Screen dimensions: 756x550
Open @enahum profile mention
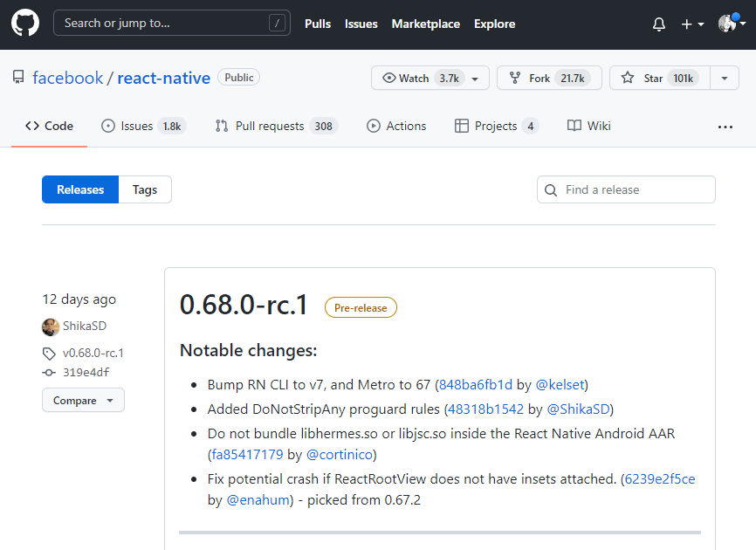[x=258, y=500]
